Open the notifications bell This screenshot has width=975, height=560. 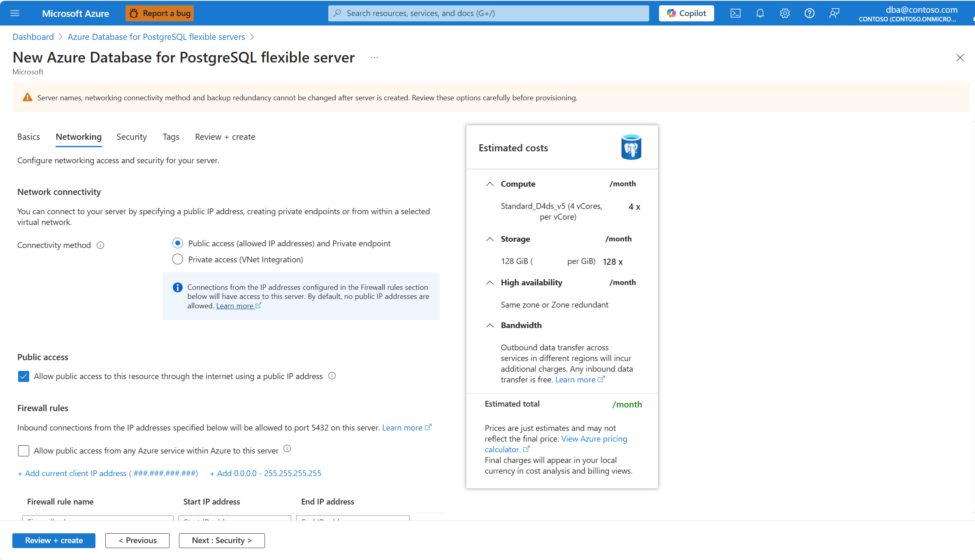[x=760, y=13]
